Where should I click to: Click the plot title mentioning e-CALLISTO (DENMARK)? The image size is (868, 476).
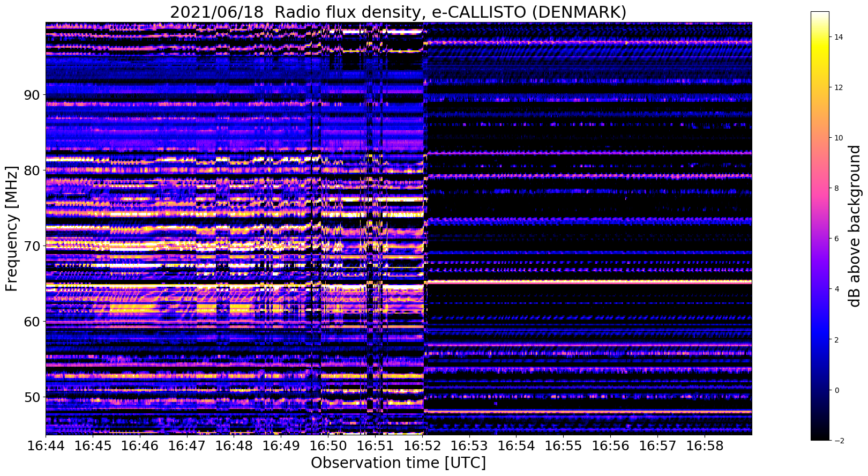click(398, 12)
